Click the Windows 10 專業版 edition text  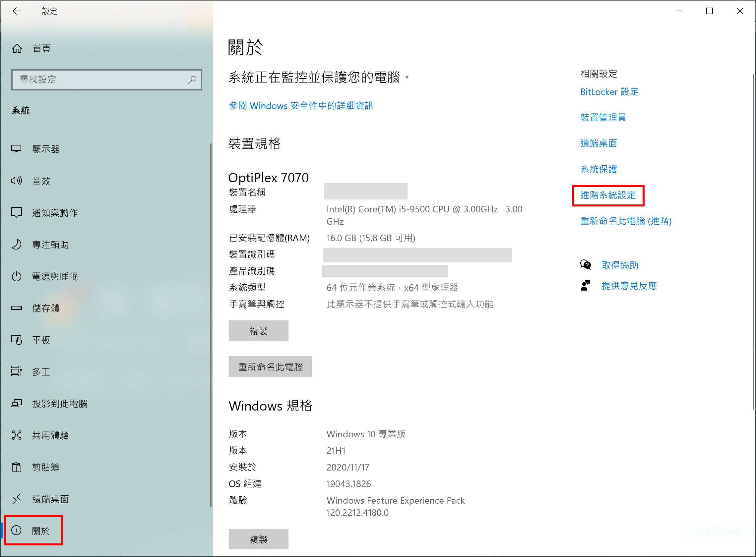pos(366,434)
